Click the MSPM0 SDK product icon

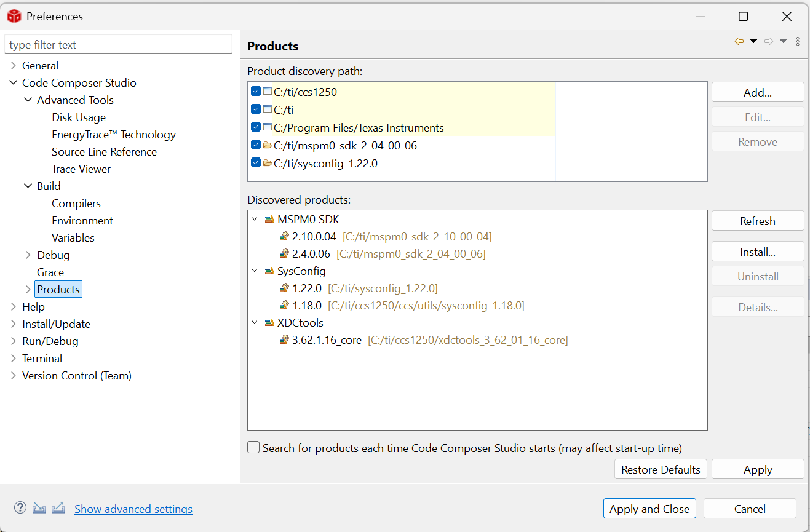(269, 220)
